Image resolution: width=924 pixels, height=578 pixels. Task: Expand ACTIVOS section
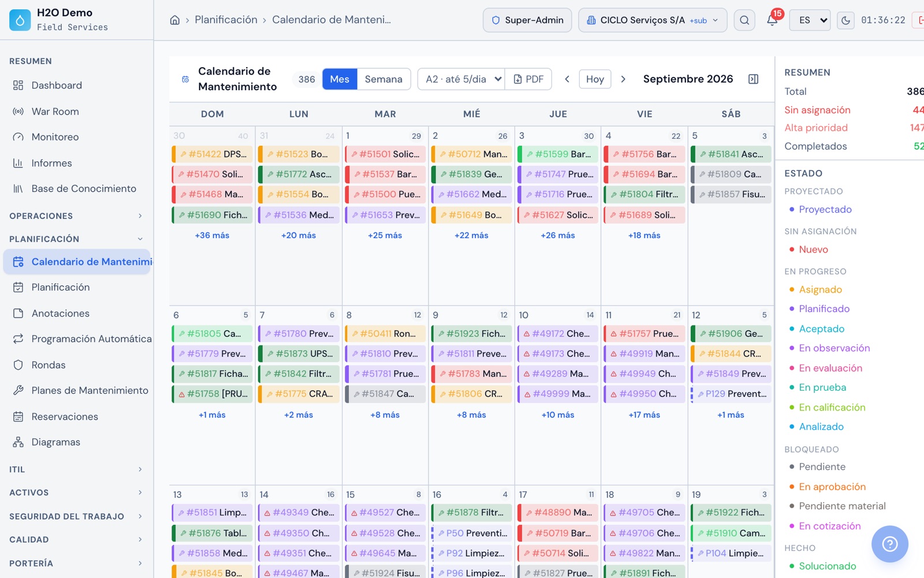(x=75, y=492)
